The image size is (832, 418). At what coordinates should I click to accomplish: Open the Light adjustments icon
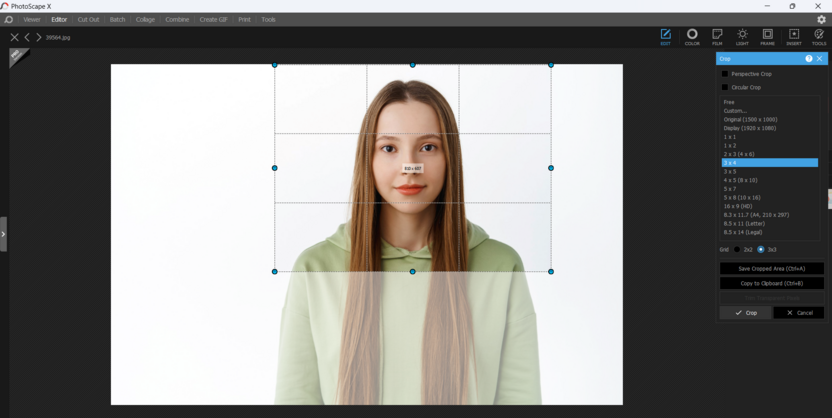[x=742, y=37]
